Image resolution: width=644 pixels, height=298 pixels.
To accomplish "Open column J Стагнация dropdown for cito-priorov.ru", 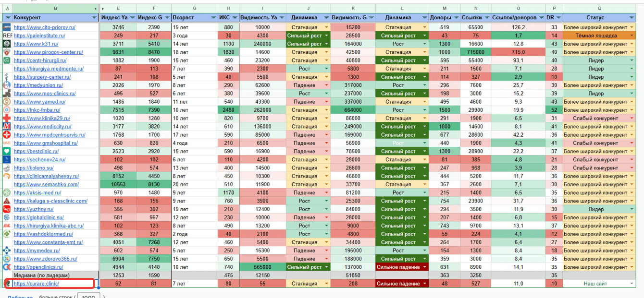I will tap(326, 27).
